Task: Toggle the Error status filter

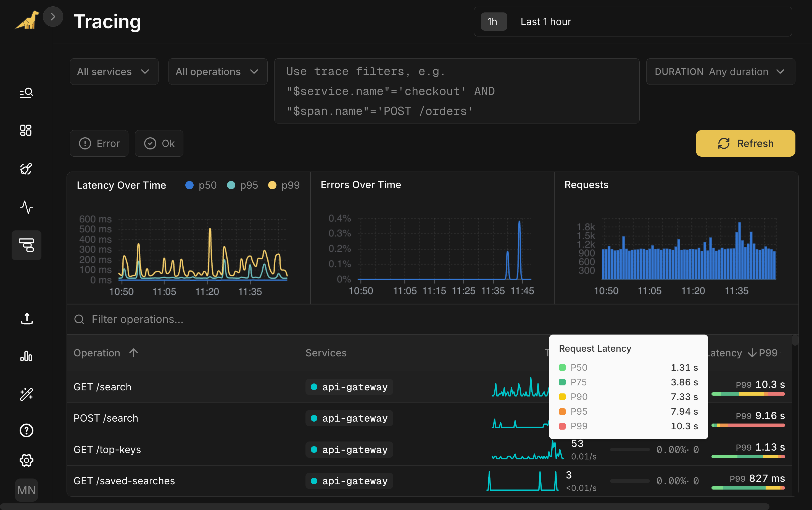Action: tap(99, 143)
